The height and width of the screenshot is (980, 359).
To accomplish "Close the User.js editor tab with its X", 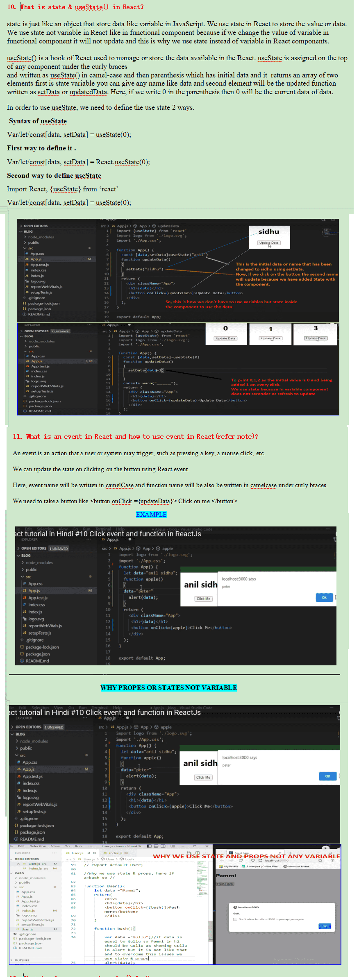I will [x=94, y=853].
